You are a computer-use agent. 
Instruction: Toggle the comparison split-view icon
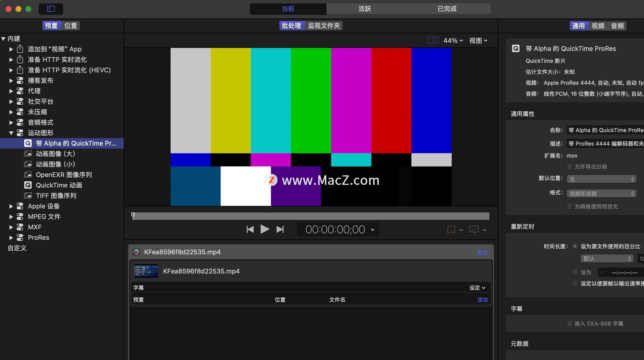tap(433, 41)
